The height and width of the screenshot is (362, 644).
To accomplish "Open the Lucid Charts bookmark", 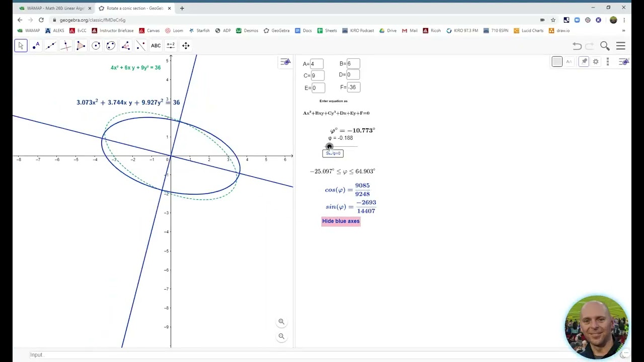I will click(528, 31).
